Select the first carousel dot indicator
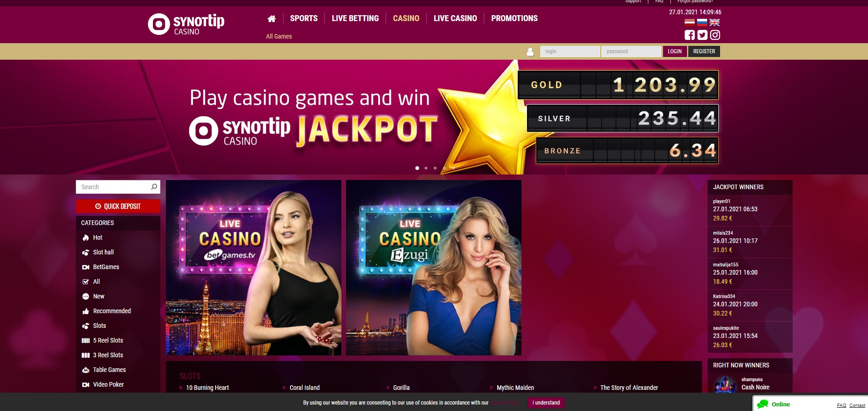The height and width of the screenshot is (411, 868). (417, 168)
